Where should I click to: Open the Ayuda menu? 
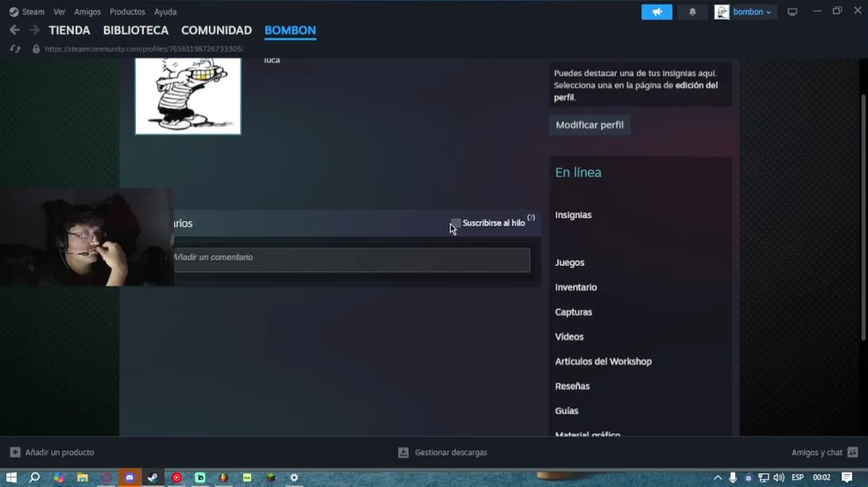click(x=165, y=11)
